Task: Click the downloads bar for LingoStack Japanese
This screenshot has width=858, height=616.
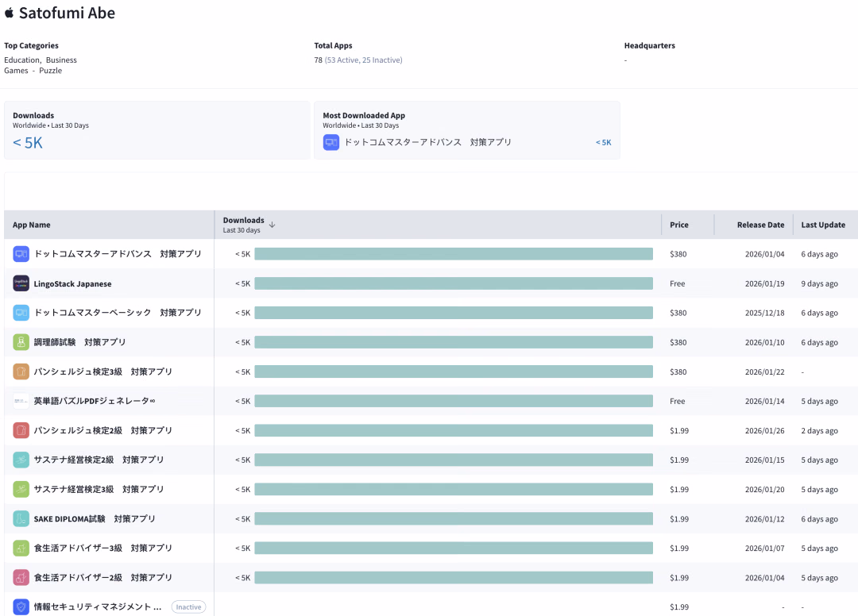Action: [x=454, y=283]
